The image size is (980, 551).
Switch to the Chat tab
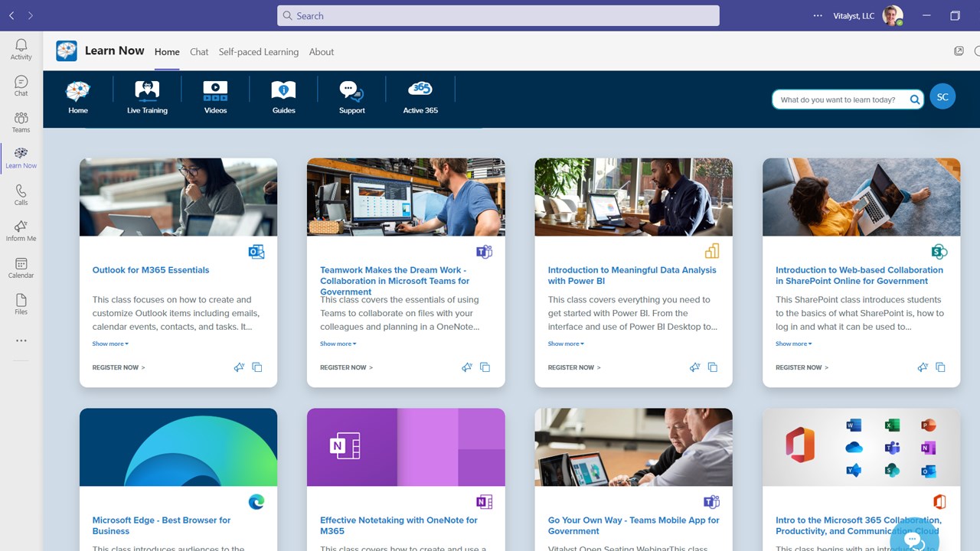click(x=199, y=52)
